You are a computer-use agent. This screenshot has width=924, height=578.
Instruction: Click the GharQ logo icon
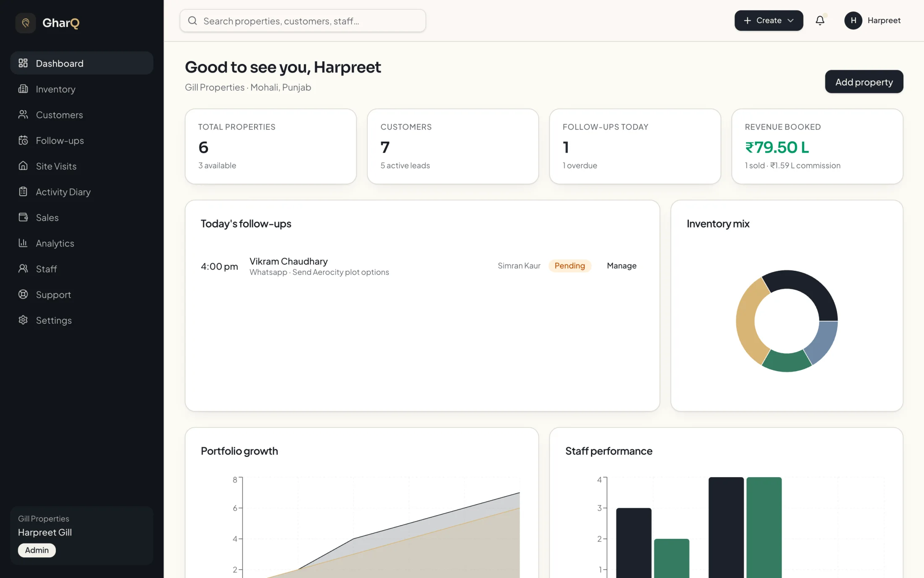click(26, 23)
